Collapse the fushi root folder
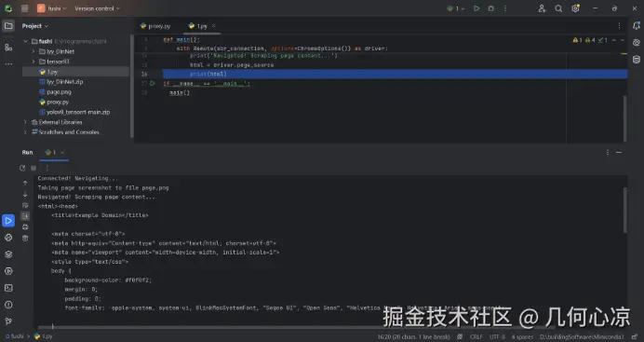The width and height of the screenshot is (644, 342). [x=25, y=42]
